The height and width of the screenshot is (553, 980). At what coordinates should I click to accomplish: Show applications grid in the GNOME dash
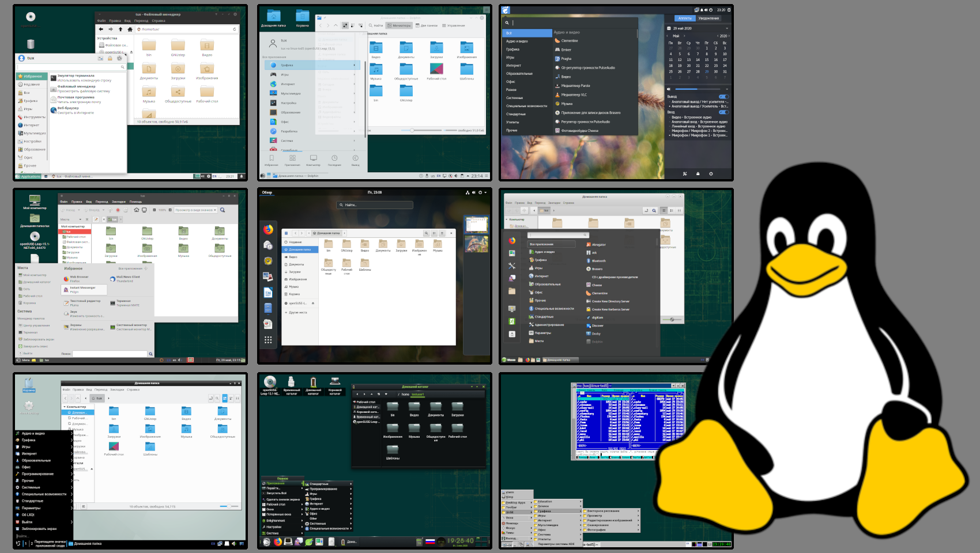coord(268,340)
